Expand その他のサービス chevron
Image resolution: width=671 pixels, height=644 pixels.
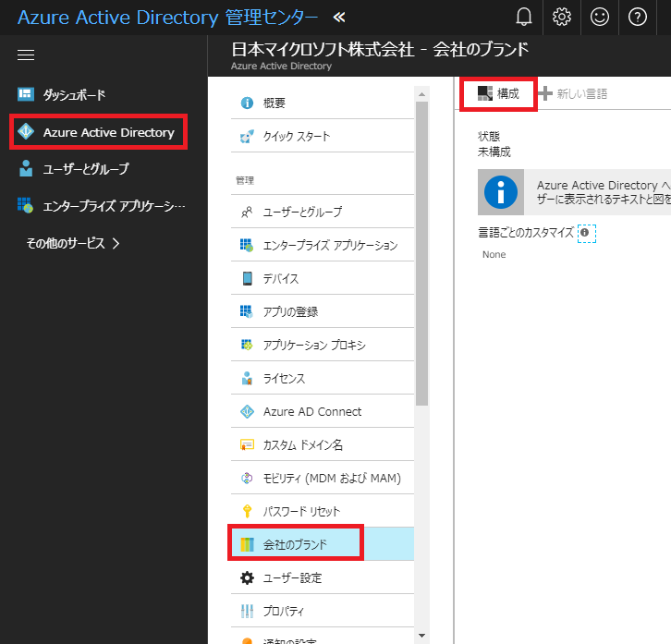(x=116, y=244)
